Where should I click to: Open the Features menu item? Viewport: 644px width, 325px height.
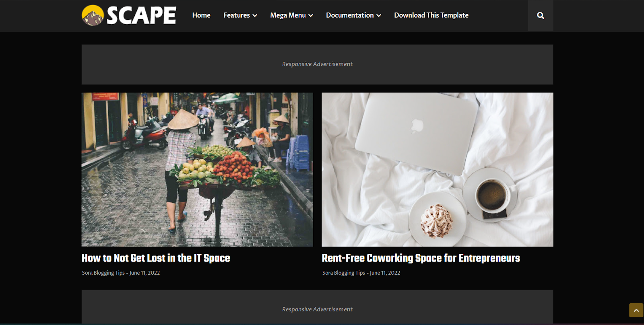pyautogui.click(x=237, y=15)
